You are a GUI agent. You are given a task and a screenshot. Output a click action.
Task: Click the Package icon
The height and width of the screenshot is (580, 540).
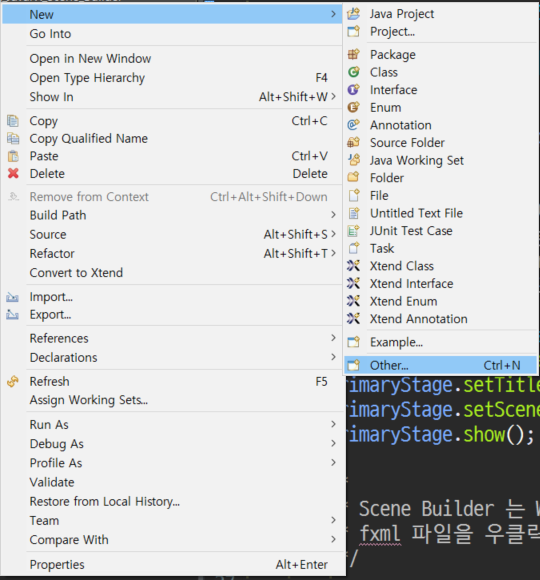coord(354,55)
